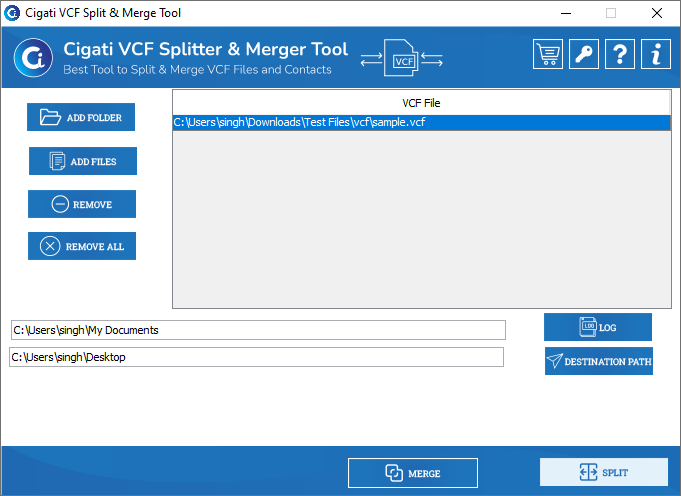Open the Log path button

click(x=598, y=327)
